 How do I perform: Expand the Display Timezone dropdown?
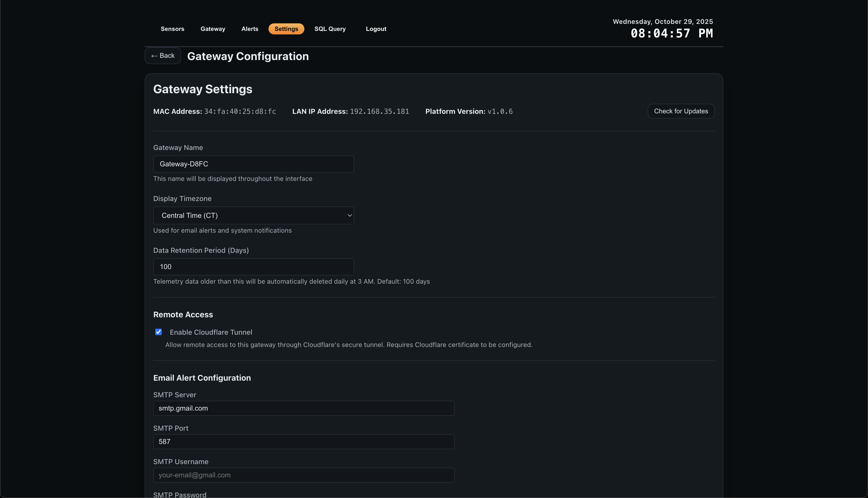pos(253,216)
